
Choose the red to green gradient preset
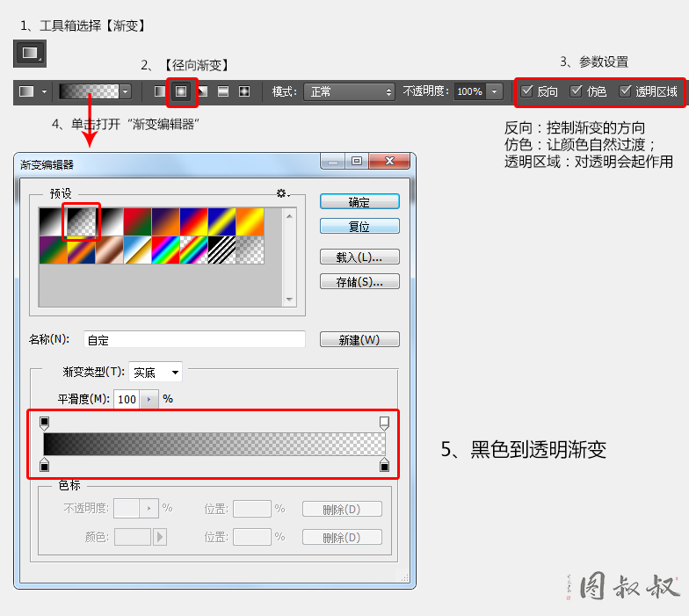137,221
